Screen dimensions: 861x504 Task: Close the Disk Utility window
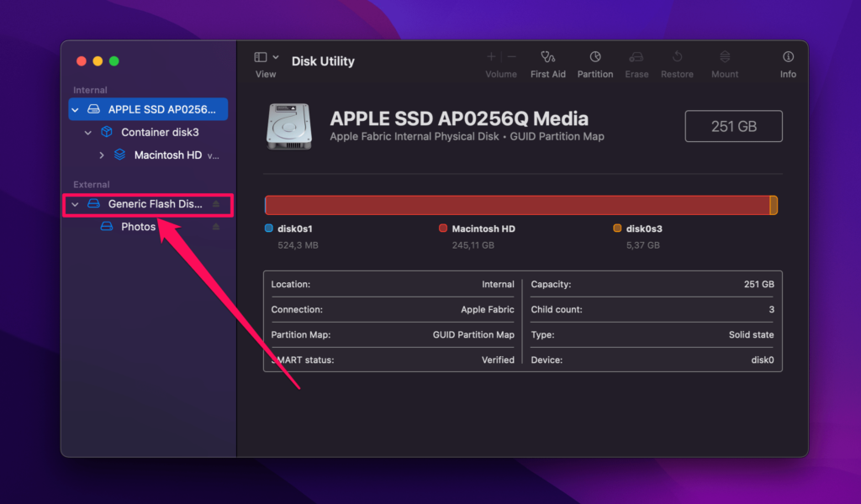82,60
